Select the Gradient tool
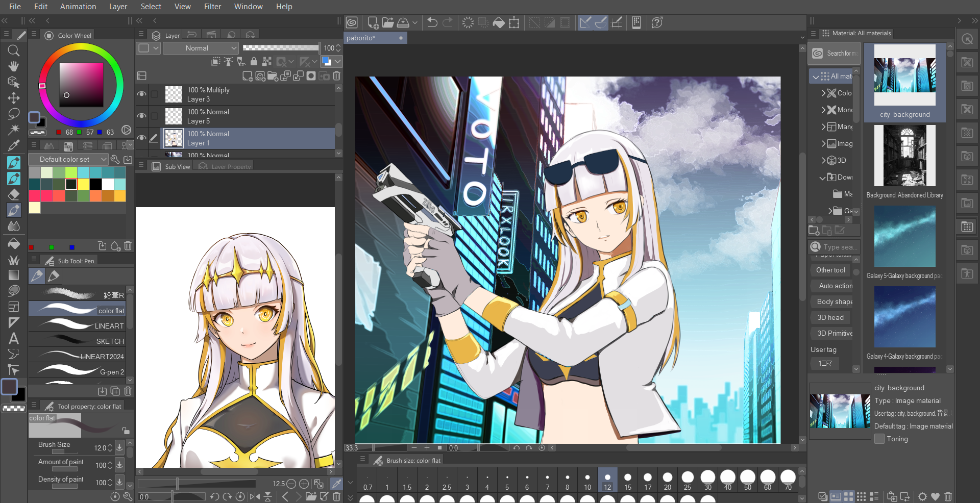This screenshot has width=980, height=503. pos(14,275)
